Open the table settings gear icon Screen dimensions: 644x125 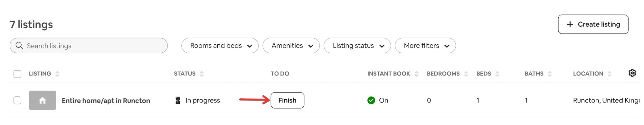coord(632,73)
